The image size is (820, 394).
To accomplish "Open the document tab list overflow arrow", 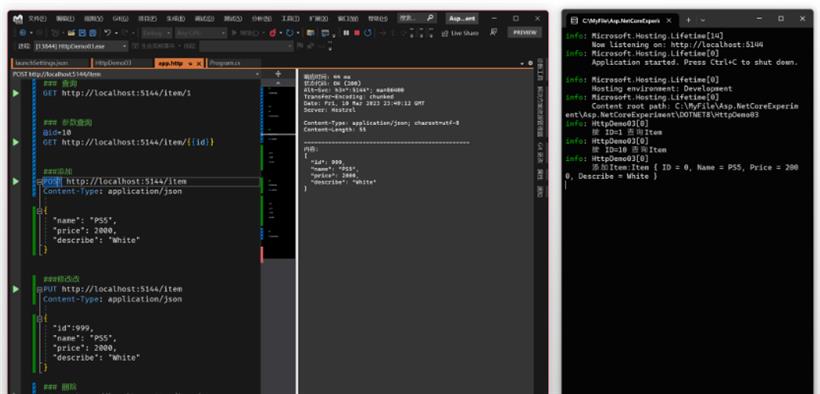I will pyautogui.click(x=521, y=63).
